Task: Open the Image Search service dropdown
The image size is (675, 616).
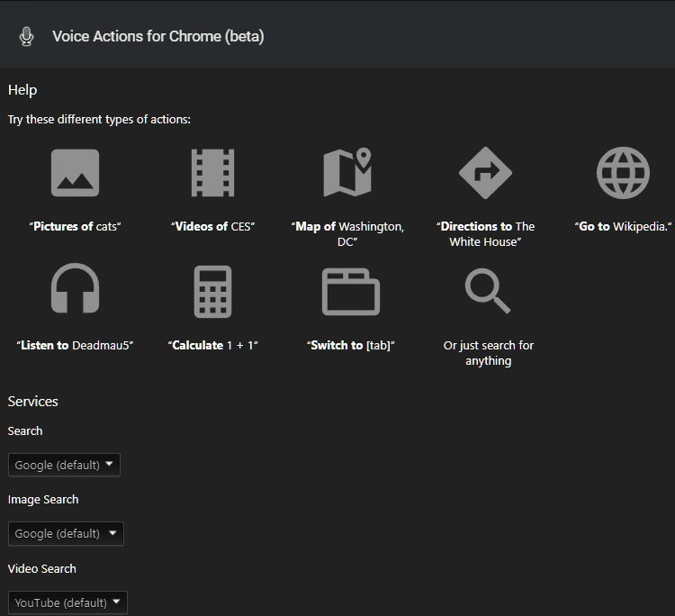Action: (66, 534)
